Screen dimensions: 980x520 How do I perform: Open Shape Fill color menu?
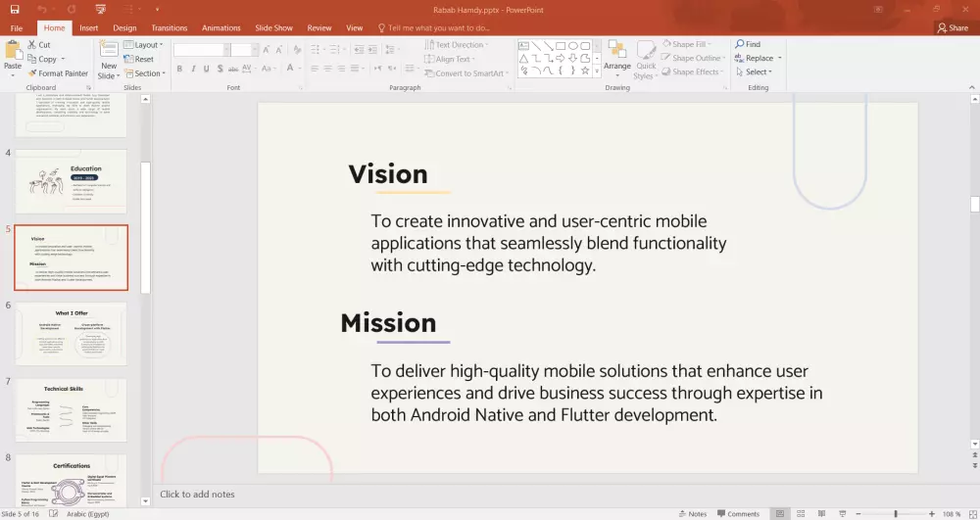[688, 44]
